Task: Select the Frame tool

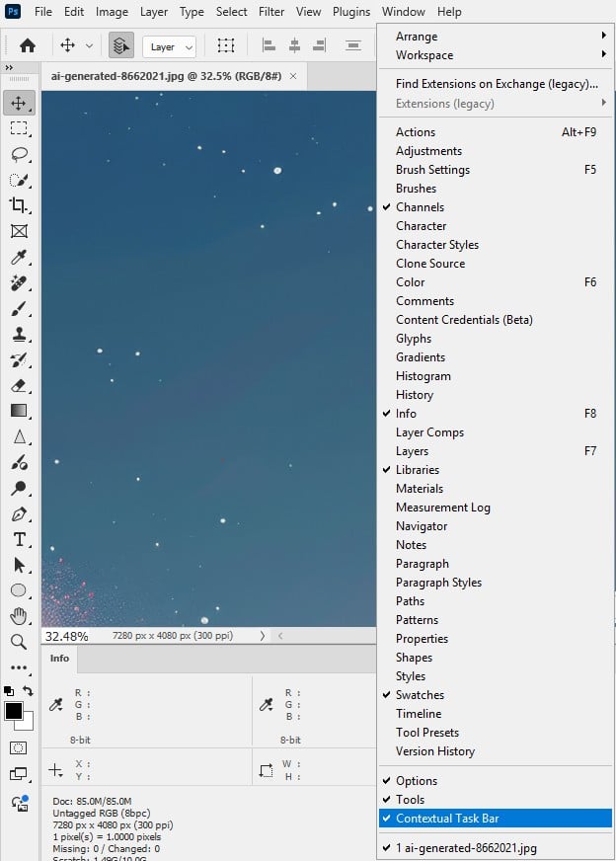Action: (x=19, y=231)
